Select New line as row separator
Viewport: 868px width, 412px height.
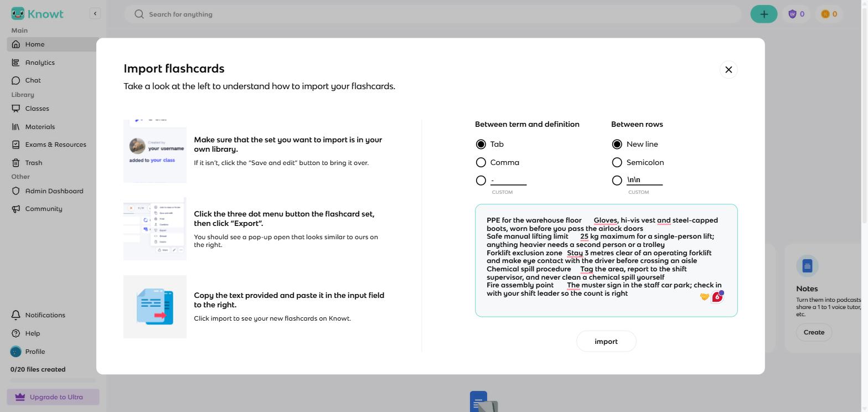pos(617,145)
